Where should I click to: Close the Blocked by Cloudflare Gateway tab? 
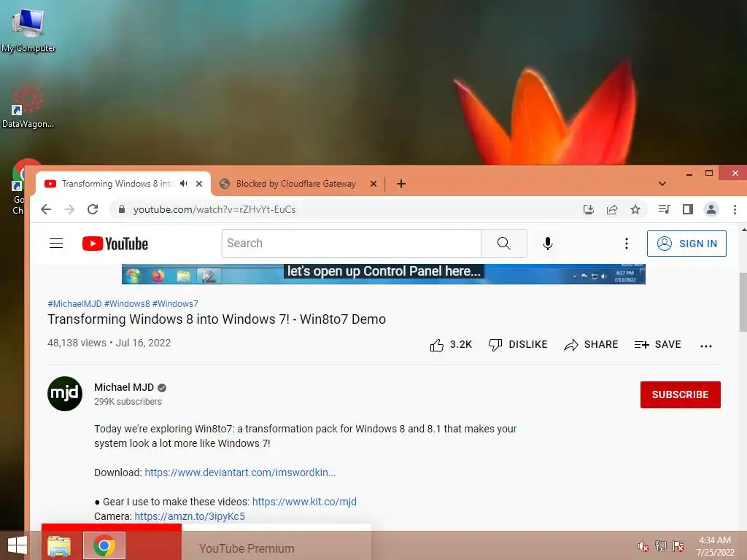point(373,184)
